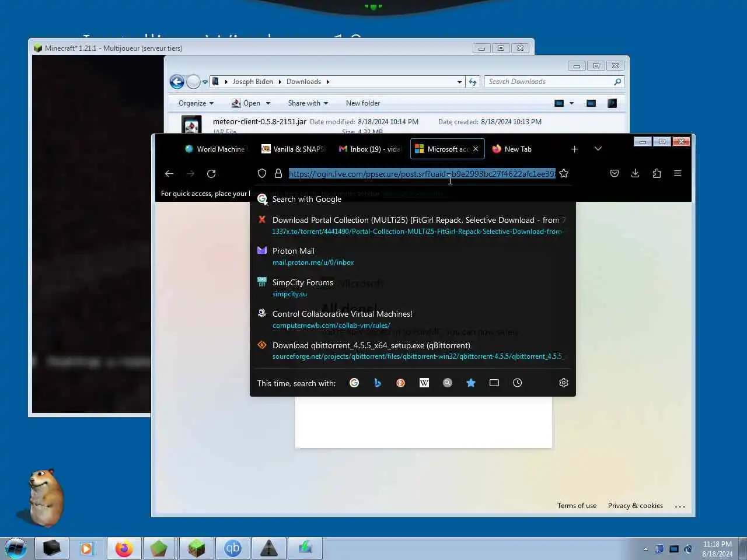Open a new Firefox tab with plus
The height and width of the screenshot is (560, 747).
click(x=574, y=149)
